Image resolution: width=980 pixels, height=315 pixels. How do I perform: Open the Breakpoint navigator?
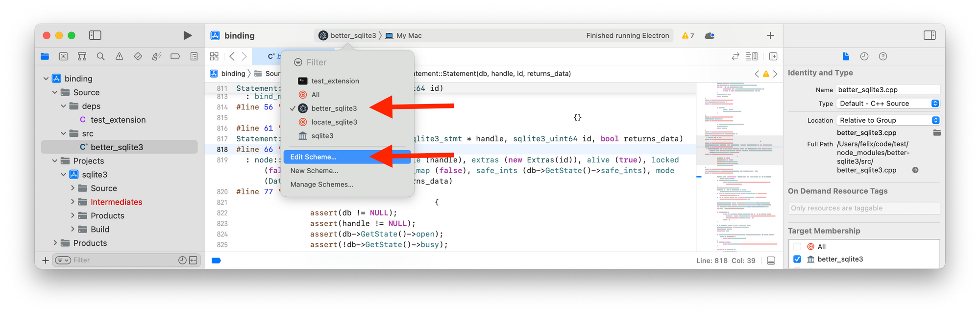[x=175, y=56]
